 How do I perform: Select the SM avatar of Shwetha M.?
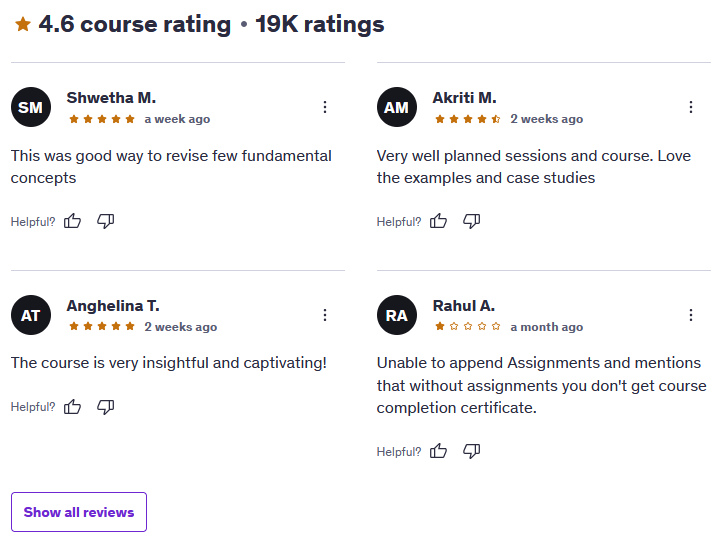(x=31, y=107)
